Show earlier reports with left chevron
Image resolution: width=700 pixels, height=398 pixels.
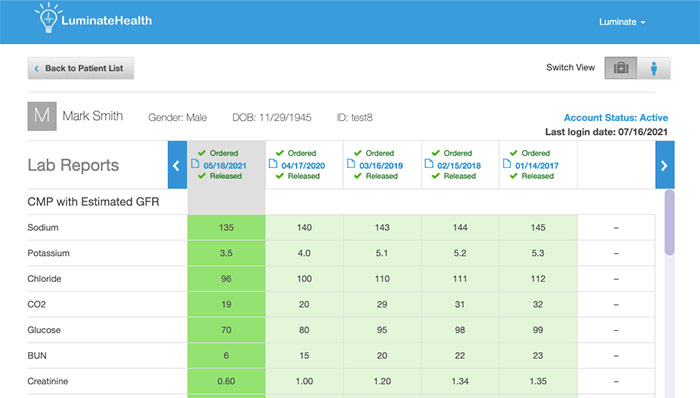click(x=177, y=165)
